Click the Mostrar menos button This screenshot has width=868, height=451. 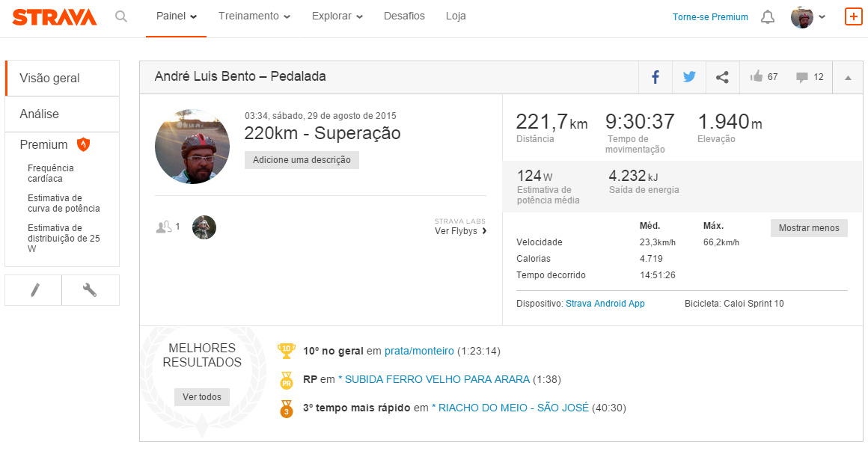(809, 228)
